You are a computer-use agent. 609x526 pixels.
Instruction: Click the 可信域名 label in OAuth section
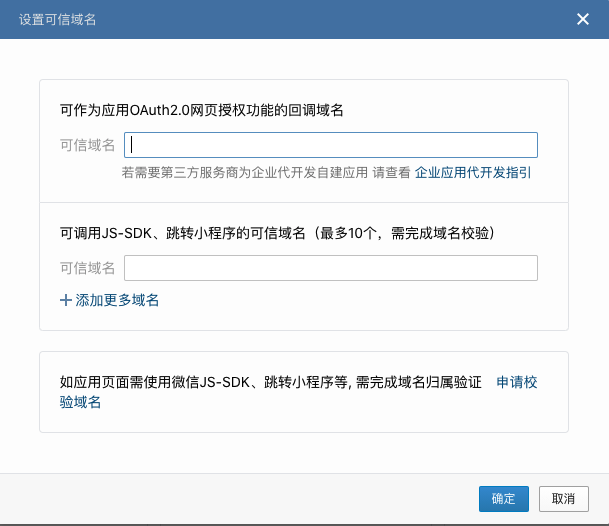pos(87,145)
